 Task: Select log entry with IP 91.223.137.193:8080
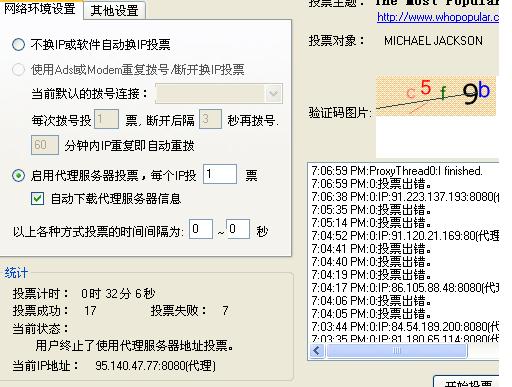pos(405,197)
